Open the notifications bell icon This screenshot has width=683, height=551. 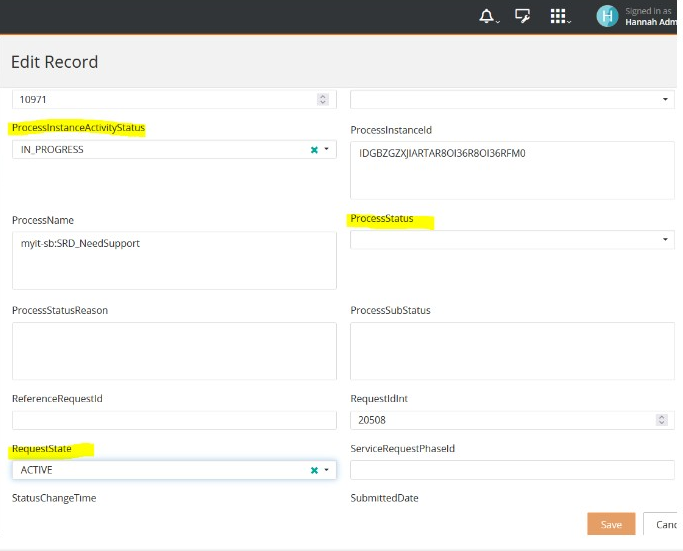[x=487, y=17]
